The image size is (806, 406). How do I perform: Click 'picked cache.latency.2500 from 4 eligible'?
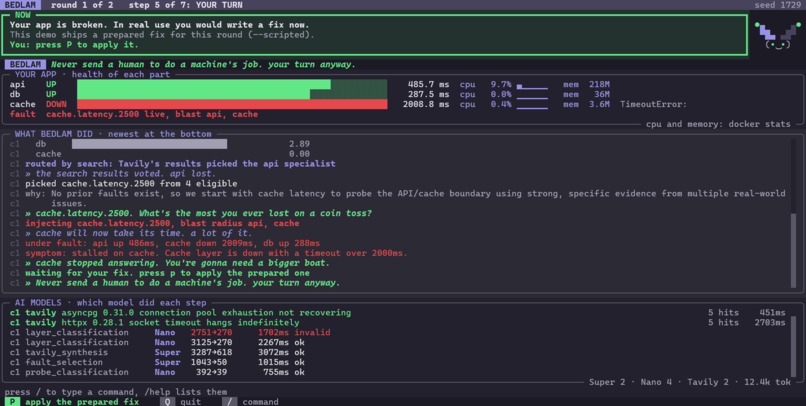[131, 183]
